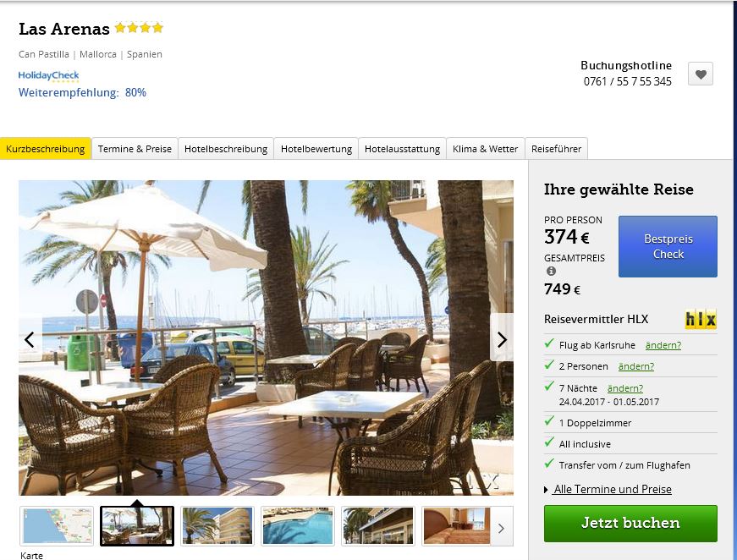Click the four-star hotel rating
Viewport: 737px width, 560px height.
pyautogui.click(x=139, y=28)
